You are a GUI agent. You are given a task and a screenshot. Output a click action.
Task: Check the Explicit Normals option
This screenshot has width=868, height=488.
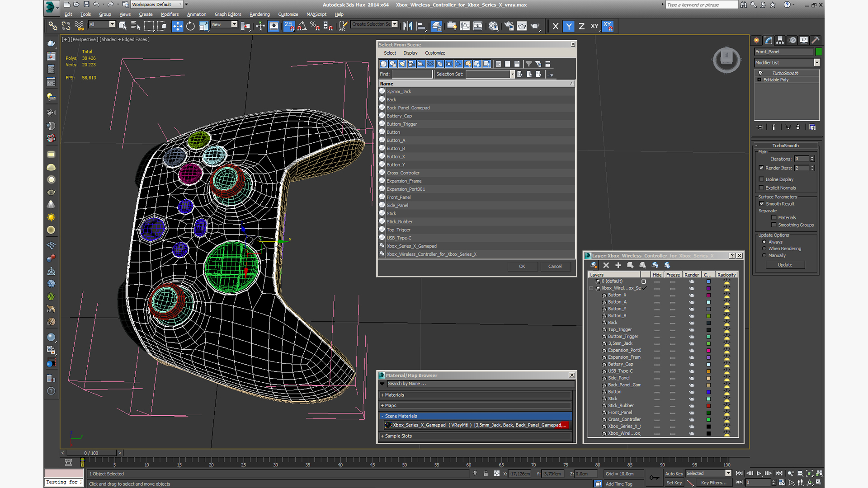(x=761, y=188)
